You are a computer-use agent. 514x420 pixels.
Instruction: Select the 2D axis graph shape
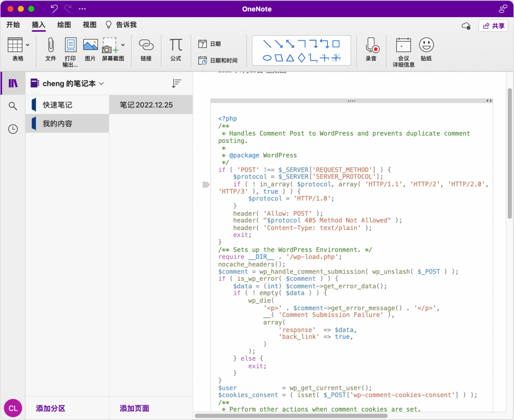tap(313, 58)
